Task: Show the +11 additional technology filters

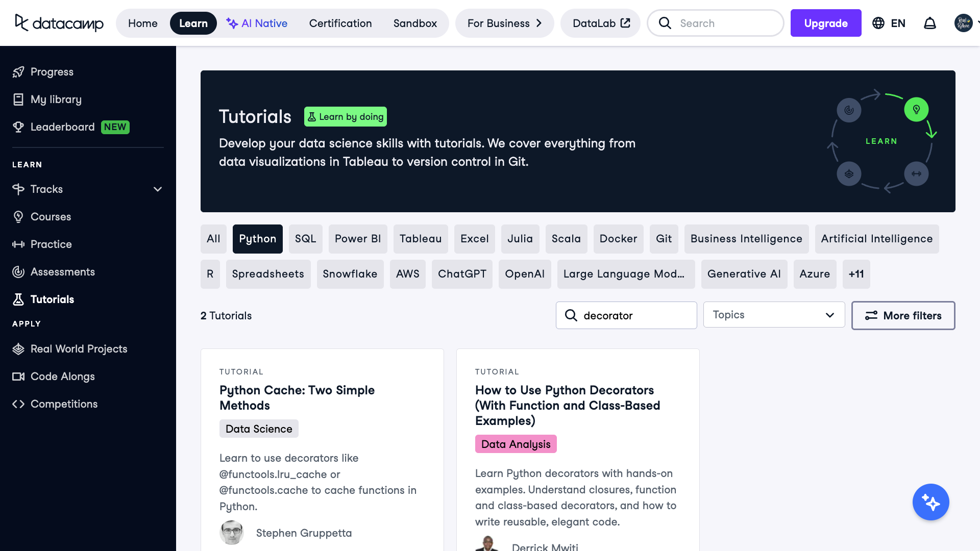Action: click(x=856, y=274)
